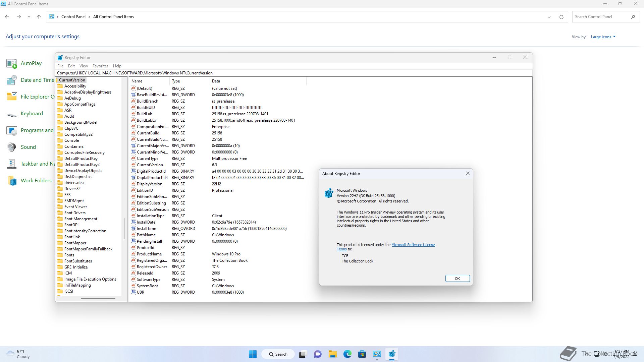Click the InstallDate DWORD value icon
Viewport: 644px width, 362px height.
click(x=133, y=222)
